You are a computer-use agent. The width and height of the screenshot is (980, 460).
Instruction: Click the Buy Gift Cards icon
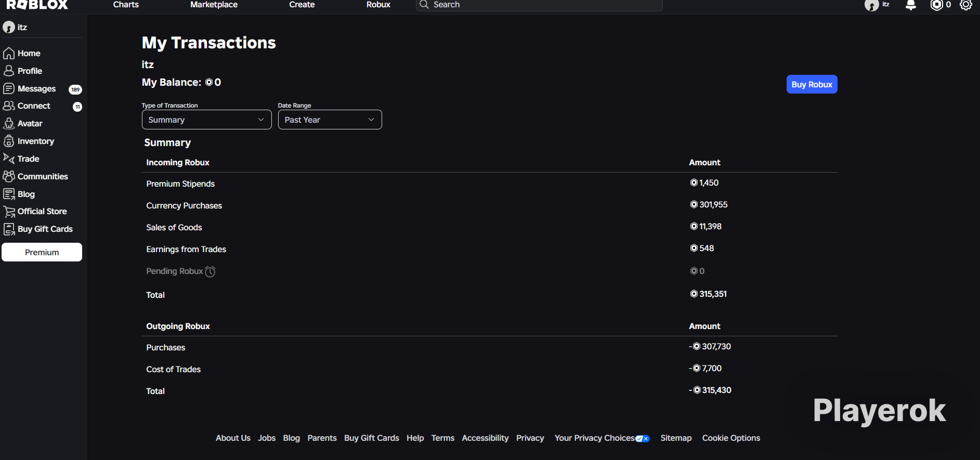point(9,229)
